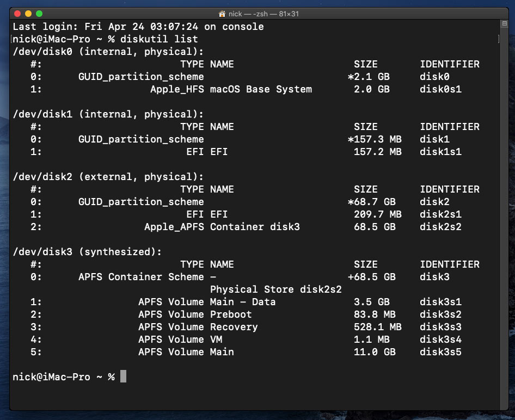Click 'Container disk3' partition name
515x420 pixels.
[x=255, y=227]
